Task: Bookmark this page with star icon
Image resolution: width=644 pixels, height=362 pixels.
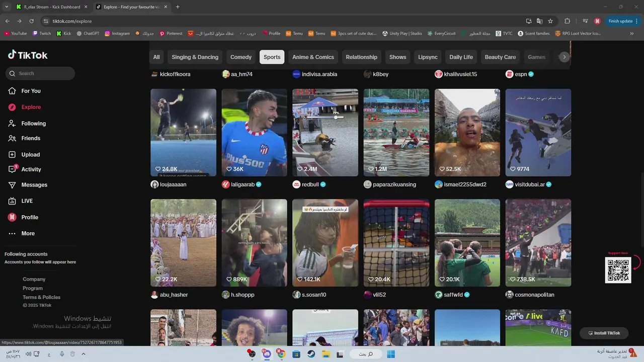Action: [550, 21]
